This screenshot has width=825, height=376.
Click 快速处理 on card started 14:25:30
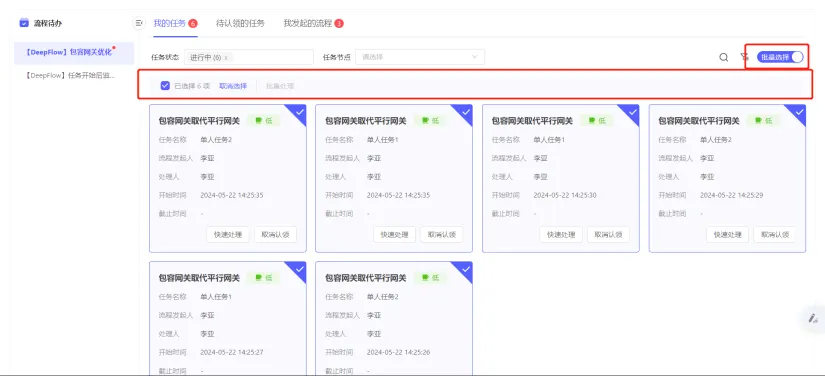(x=561, y=235)
